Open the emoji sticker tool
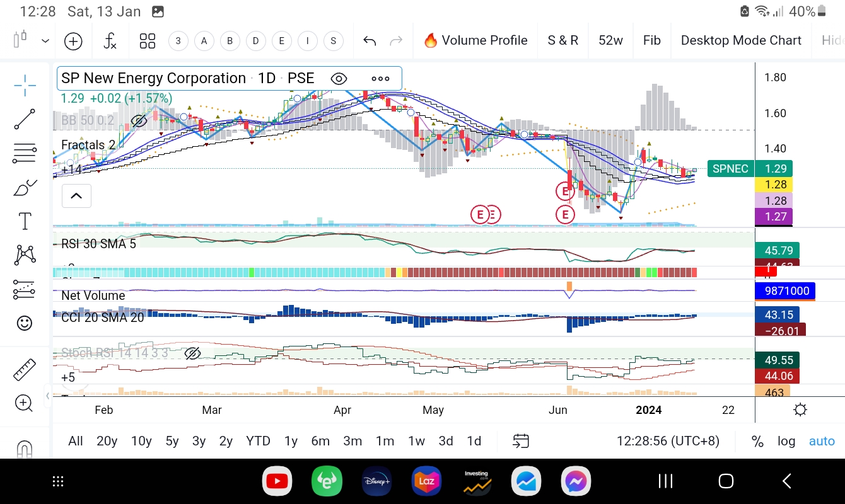The width and height of the screenshot is (845, 504). [25, 323]
